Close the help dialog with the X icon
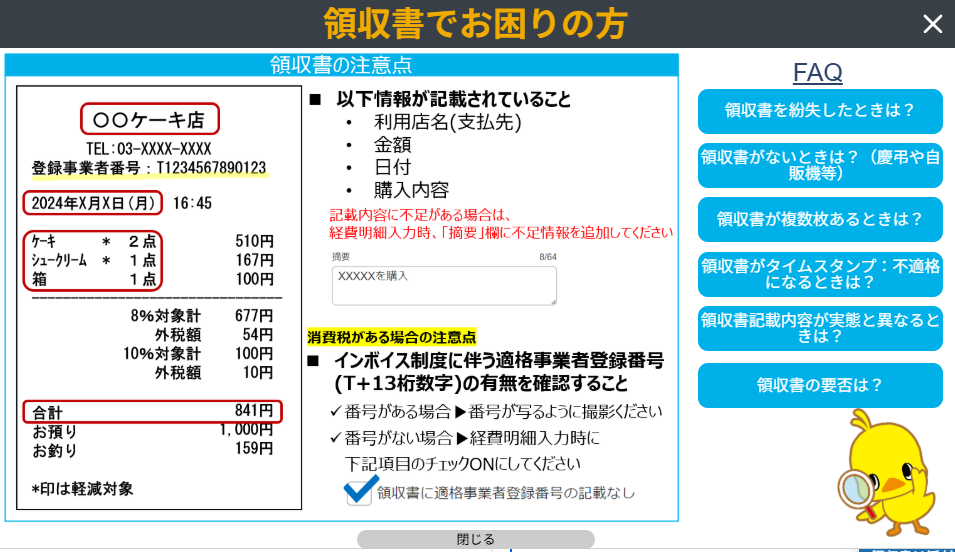This screenshot has height=552, width=955. pos(932,24)
